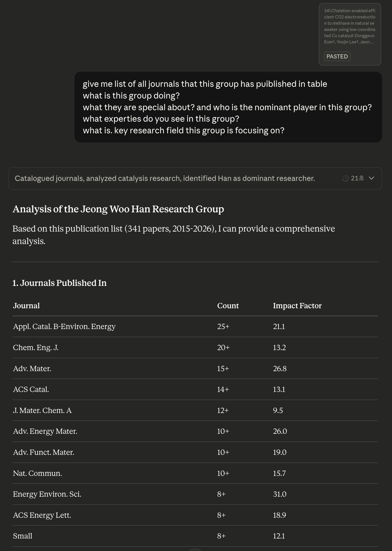
Task: Click the 'Nat. Commun.' row in the table
Action: (38, 473)
